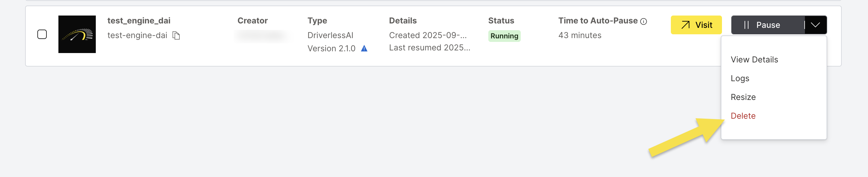Click the copy icon beside the engine ID
Image resolution: width=868 pixels, height=177 pixels.
177,35
